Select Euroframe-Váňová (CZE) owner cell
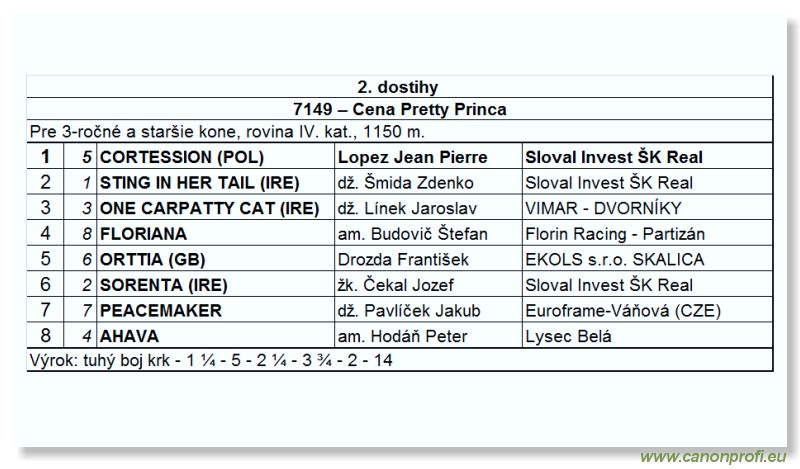 pyautogui.click(x=622, y=311)
